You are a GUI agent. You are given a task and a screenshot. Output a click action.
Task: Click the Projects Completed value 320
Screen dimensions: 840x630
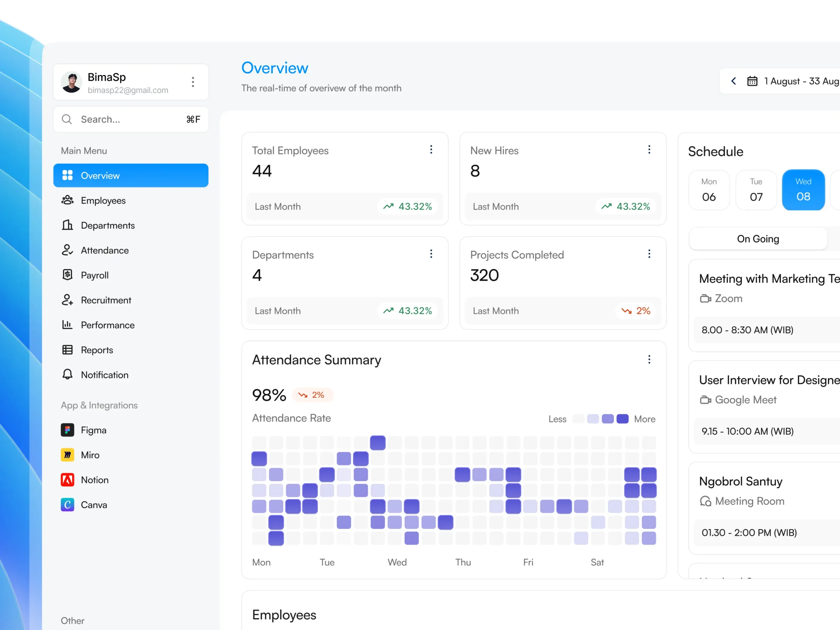click(x=485, y=275)
